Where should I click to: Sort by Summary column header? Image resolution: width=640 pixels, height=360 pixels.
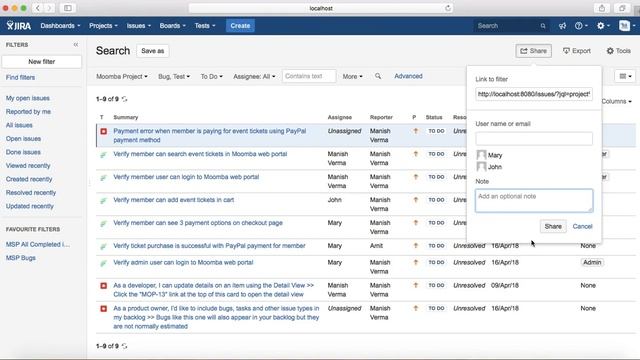(126, 118)
